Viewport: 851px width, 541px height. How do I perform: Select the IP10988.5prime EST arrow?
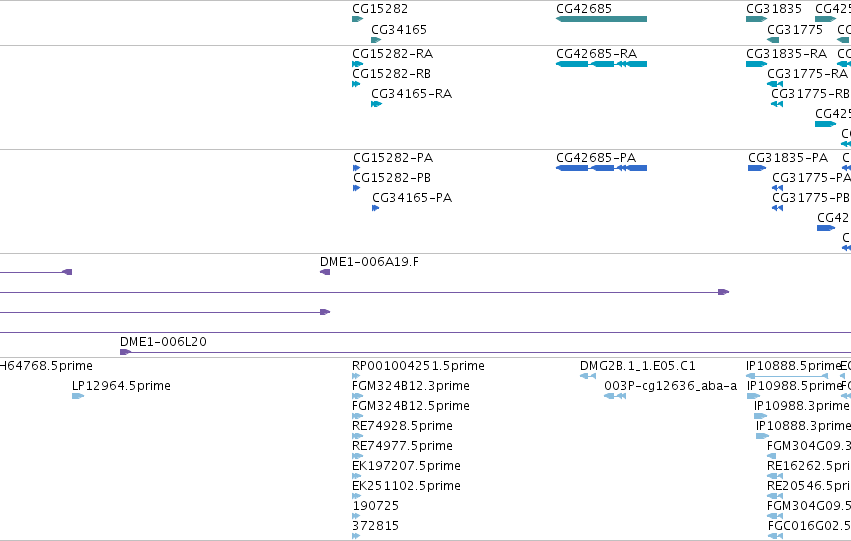pyautogui.click(x=753, y=396)
